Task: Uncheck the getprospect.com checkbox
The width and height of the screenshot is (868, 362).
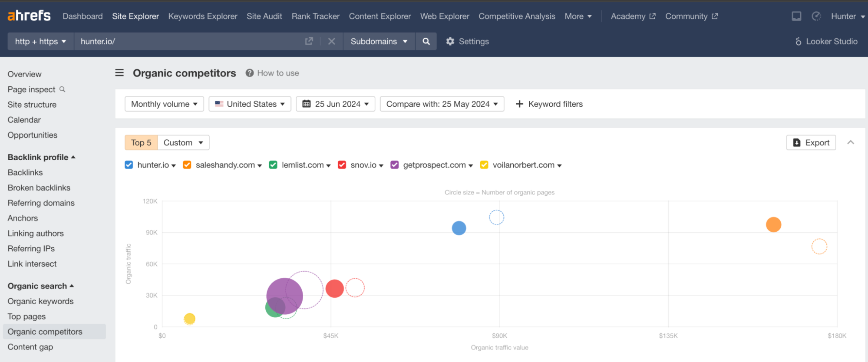Action: tap(394, 165)
